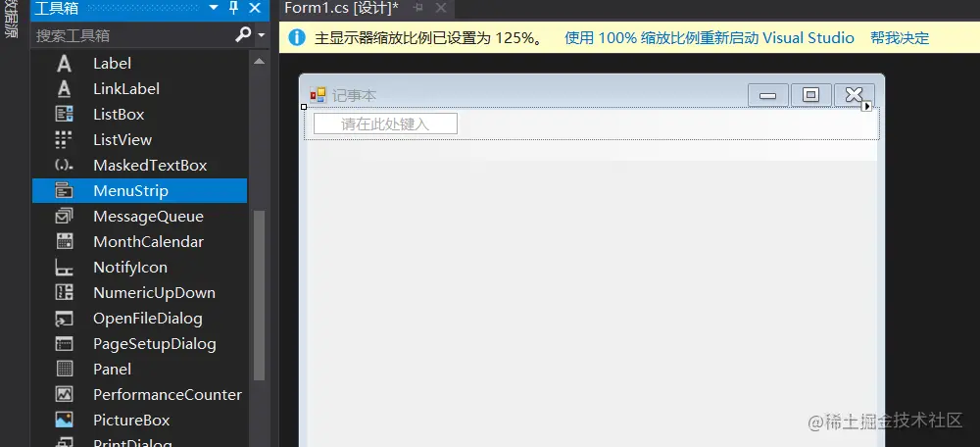Select the Label control icon in toolbox

coord(64,64)
